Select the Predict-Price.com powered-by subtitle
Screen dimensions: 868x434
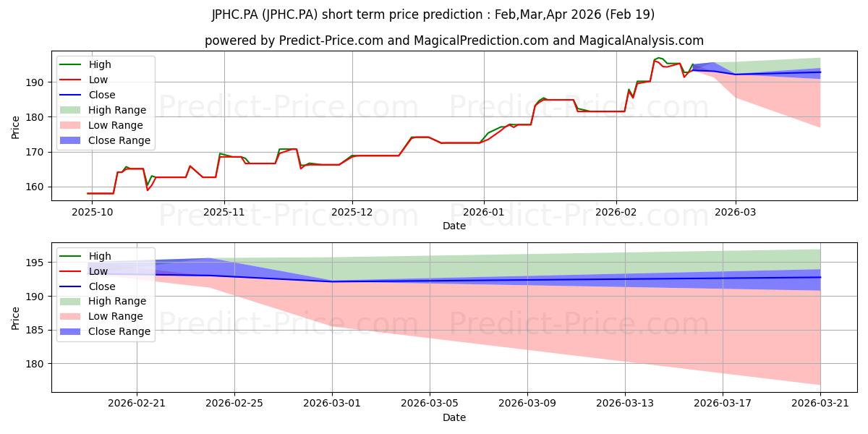tap(454, 41)
